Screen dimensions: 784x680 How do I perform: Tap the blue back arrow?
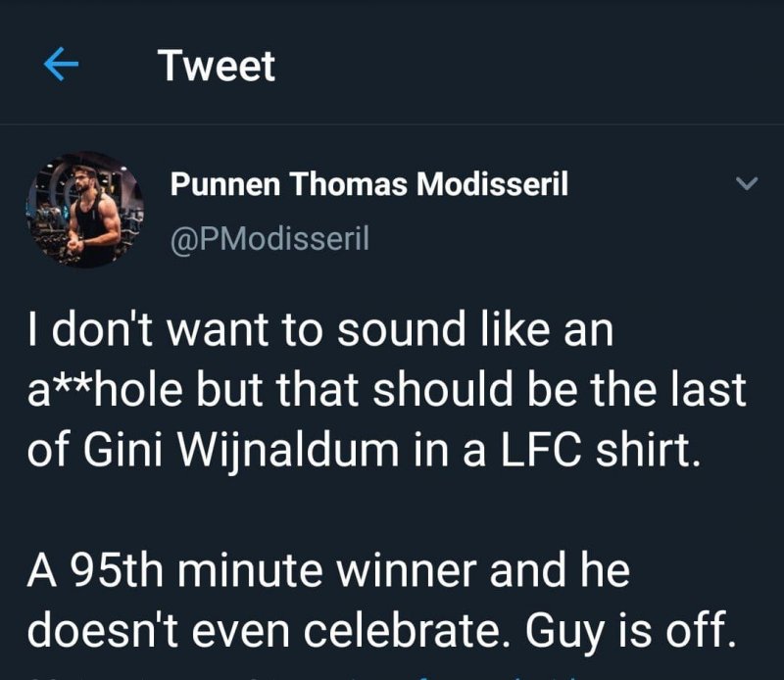(61, 66)
